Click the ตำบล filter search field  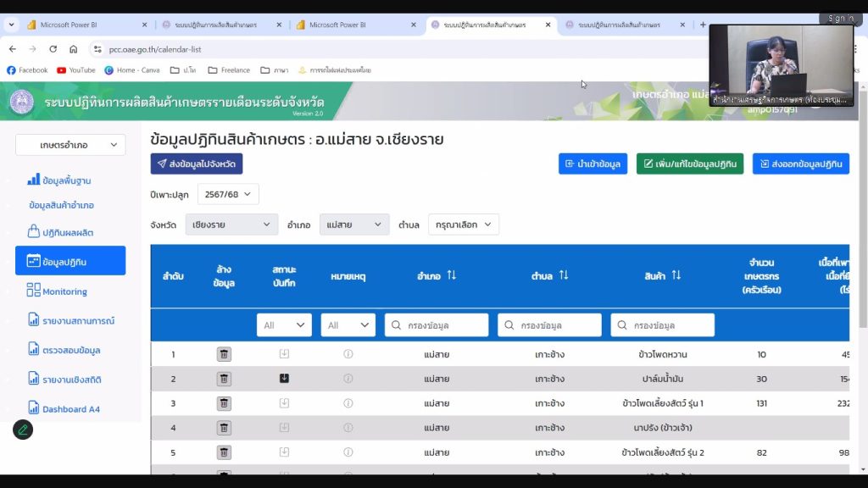pos(549,325)
